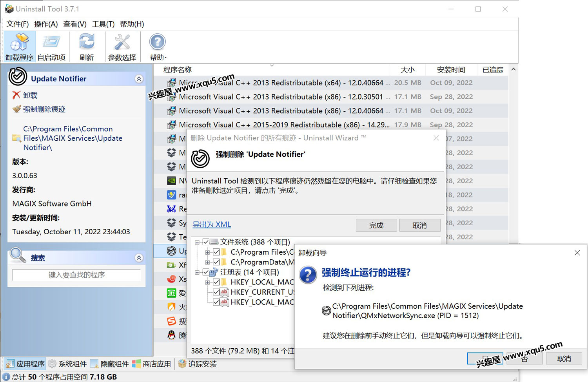Click Force Removal (强制删除痕迹) broom action
The height and width of the screenshot is (382, 588).
pyautogui.click(x=39, y=109)
